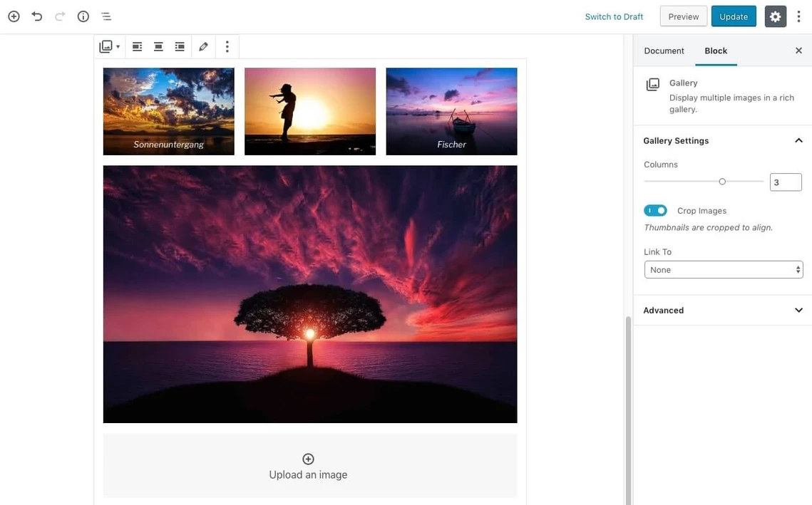Select the Block tab

pos(716,51)
